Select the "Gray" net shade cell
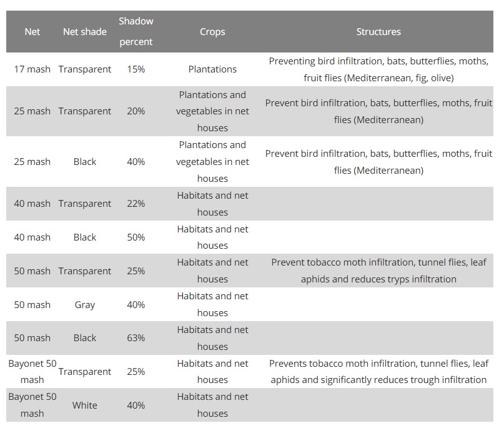 85,305
